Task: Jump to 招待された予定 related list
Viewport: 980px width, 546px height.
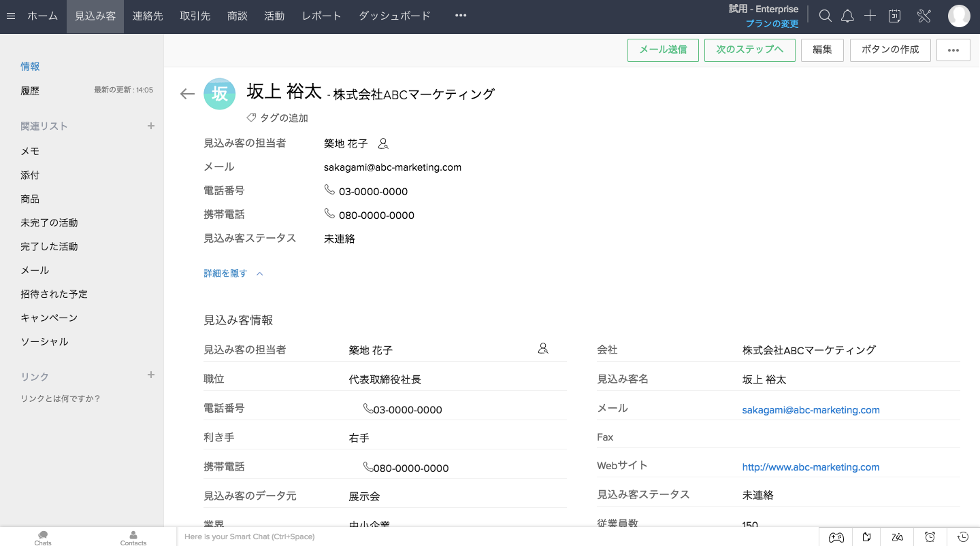Action: point(54,294)
